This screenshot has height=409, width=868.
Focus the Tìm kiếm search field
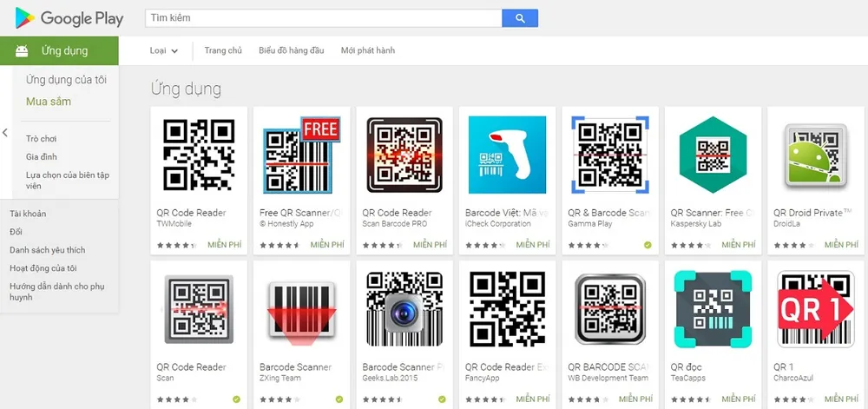pyautogui.click(x=323, y=18)
